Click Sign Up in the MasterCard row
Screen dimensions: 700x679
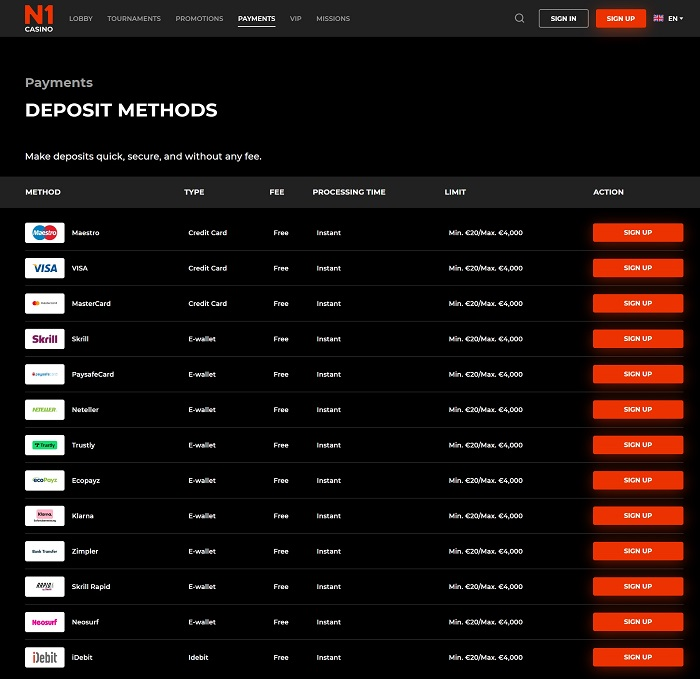coord(638,303)
